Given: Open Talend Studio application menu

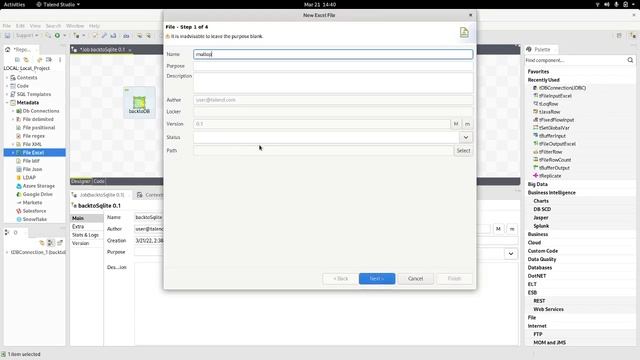Looking at the screenshot, I should pos(58,4).
